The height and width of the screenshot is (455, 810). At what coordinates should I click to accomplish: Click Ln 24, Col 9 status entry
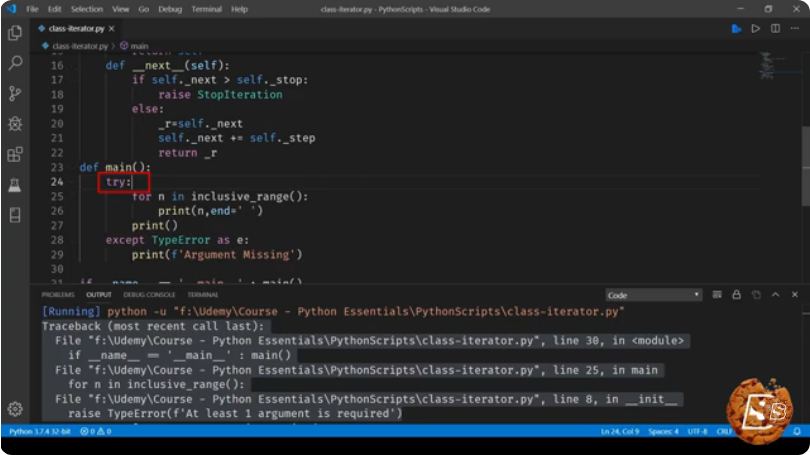(620, 432)
